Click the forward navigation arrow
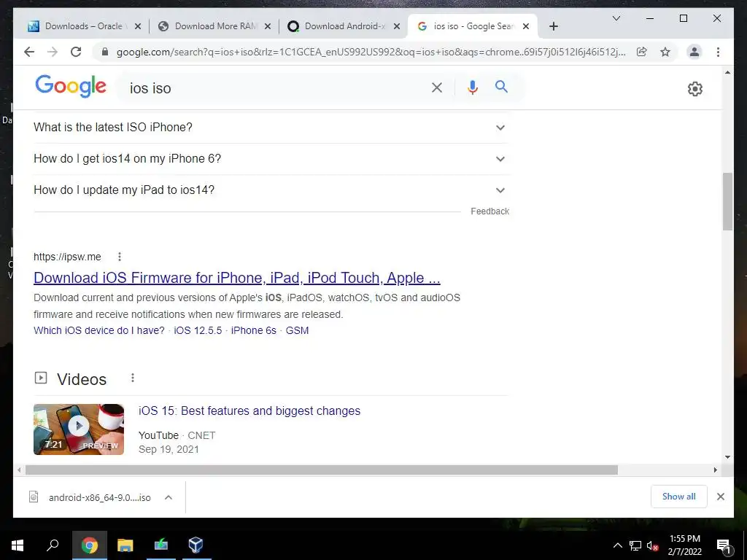The height and width of the screenshot is (560, 747). [x=53, y=52]
